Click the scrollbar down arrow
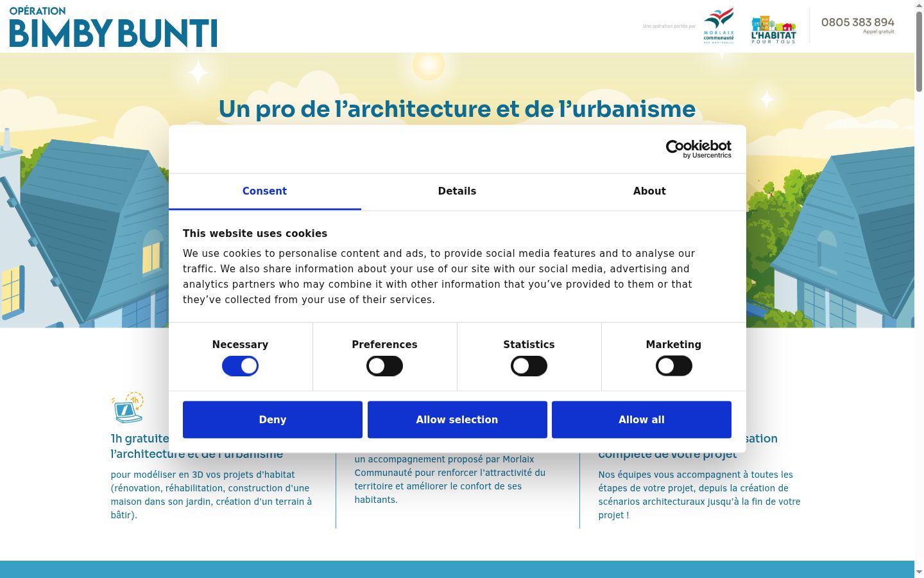The height and width of the screenshot is (578, 924). (919, 572)
